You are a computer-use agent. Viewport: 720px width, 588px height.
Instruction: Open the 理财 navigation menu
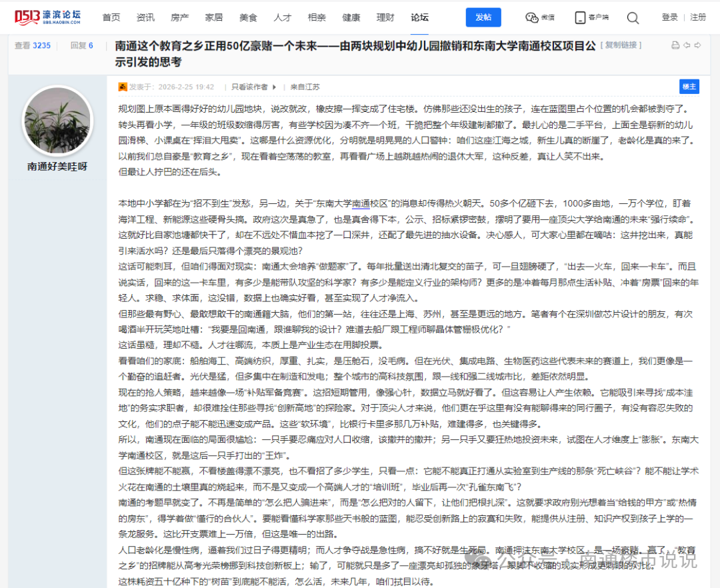[x=385, y=18]
